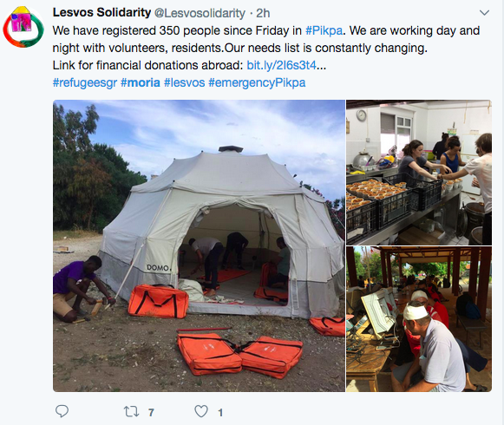The image size is (504, 425).
Task: Open the tweet options chevron menu
Action: click(484, 13)
